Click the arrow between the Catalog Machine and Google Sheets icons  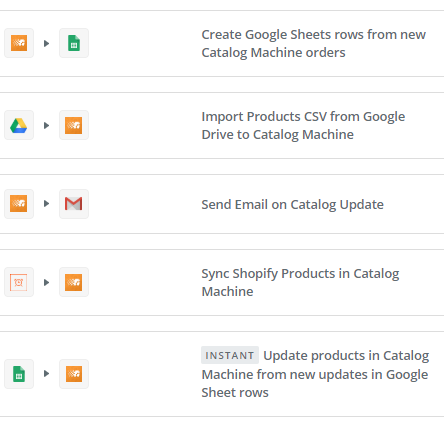[46, 43]
